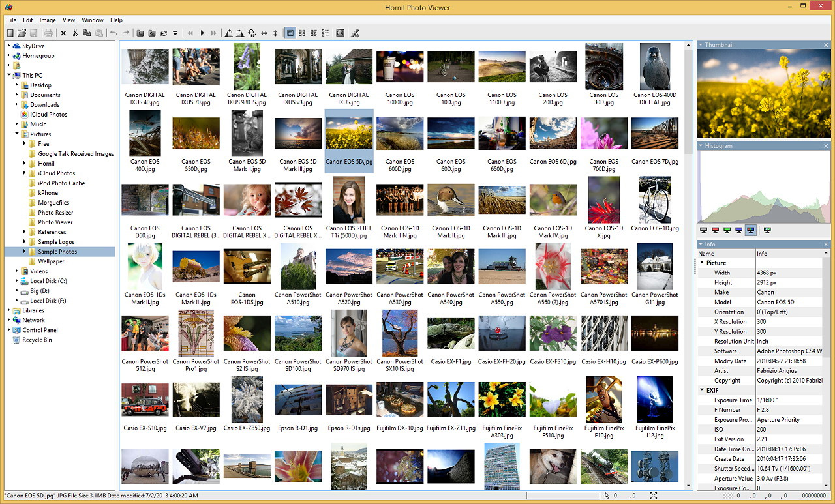835x504 pixels.
Task: Click the Open file toolbar icon
Action: tap(22, 33)
